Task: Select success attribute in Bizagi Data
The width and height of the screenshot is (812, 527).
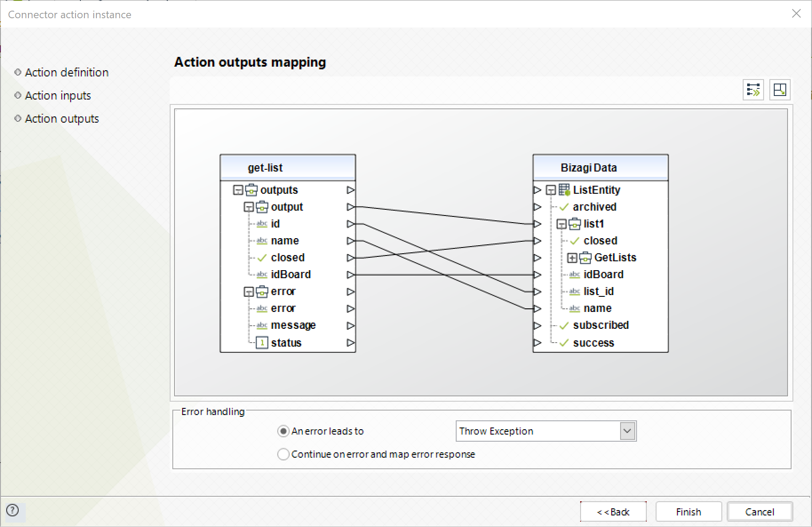Action: click(x=593, y=343)
